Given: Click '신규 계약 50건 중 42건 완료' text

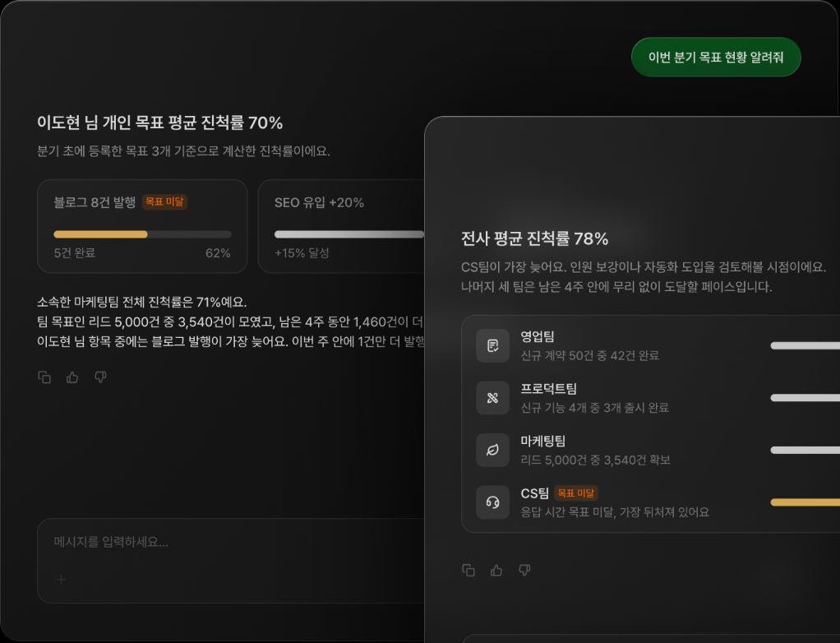Looking at the screenshot, I should coord(590,355).
